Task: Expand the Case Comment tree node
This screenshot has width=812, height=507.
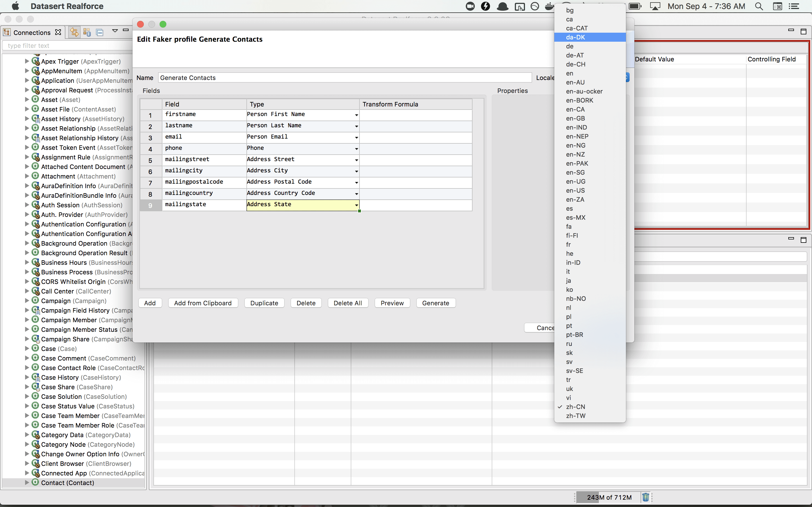Action: coord(27,358)
